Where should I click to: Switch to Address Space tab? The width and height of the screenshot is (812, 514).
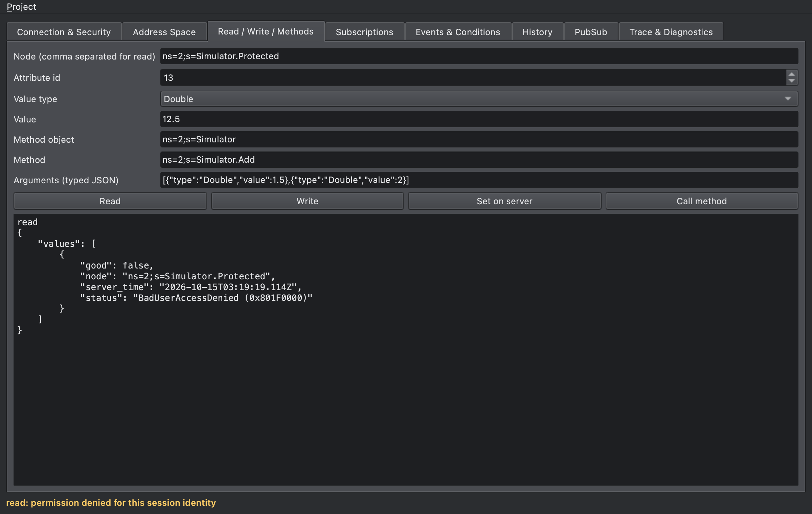click(x=164, y=32)
